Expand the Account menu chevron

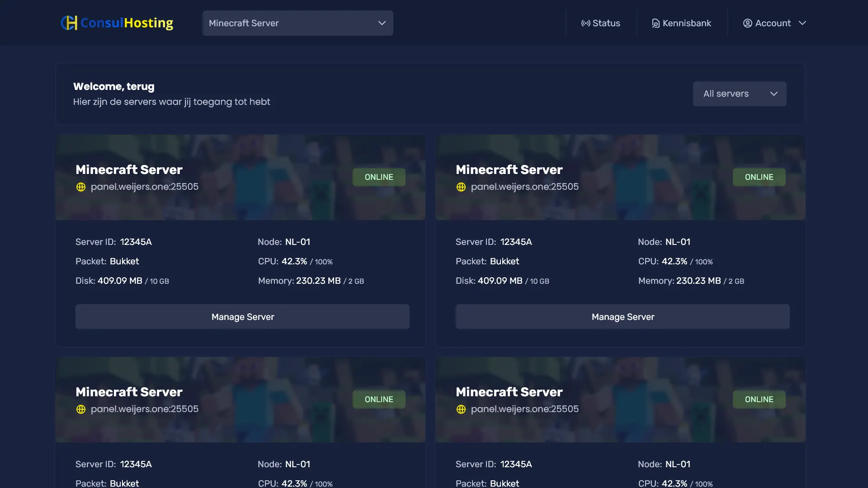click(x=802, y=23)
